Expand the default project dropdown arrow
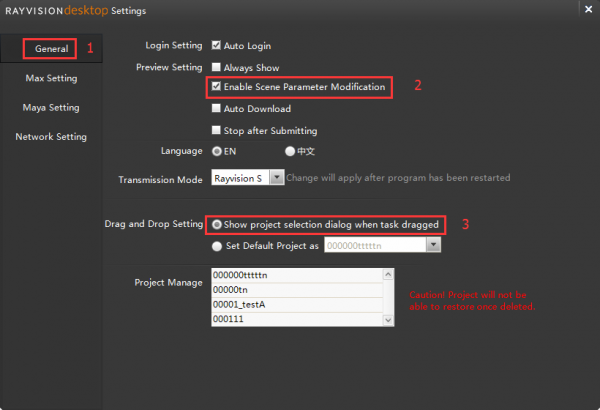600x410 pixels. click(x=433, y=245)
